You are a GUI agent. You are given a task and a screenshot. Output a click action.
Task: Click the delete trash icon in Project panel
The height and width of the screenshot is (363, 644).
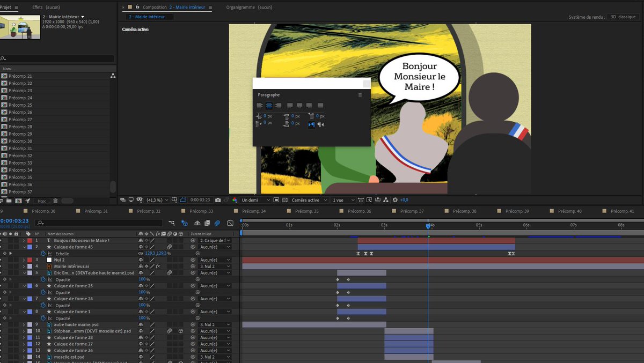(x=55, y=201)
